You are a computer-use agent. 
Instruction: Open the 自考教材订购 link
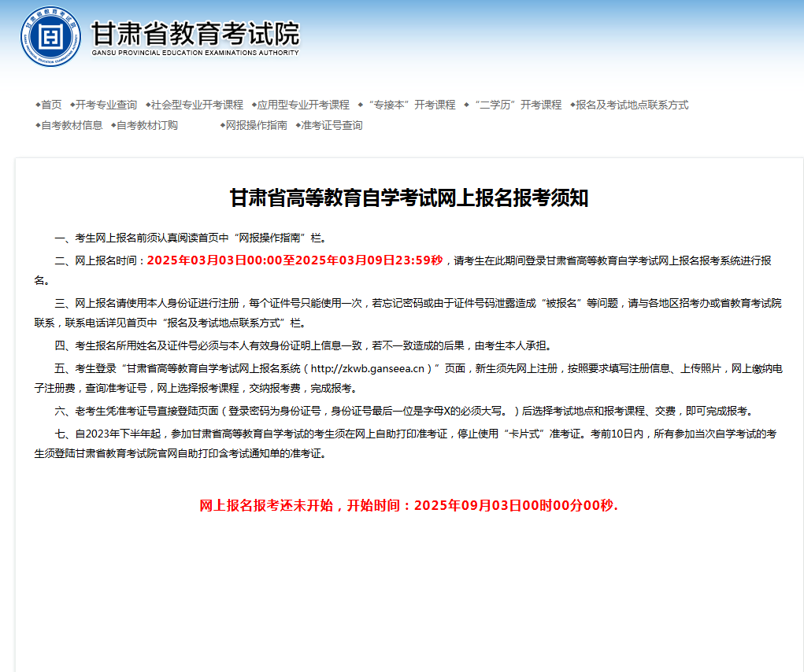(147, 125)
